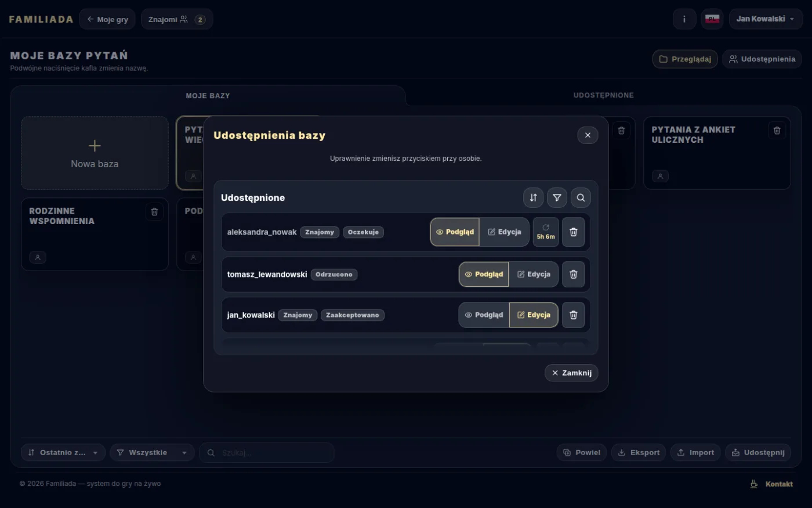Open the Ostatnio z... sort dropdown

63,453
